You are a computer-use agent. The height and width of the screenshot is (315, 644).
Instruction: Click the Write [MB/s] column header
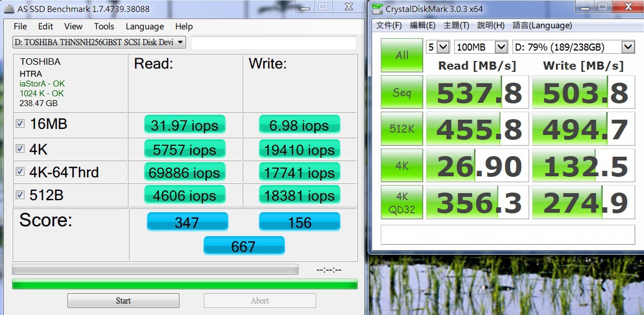pos(583,66)
